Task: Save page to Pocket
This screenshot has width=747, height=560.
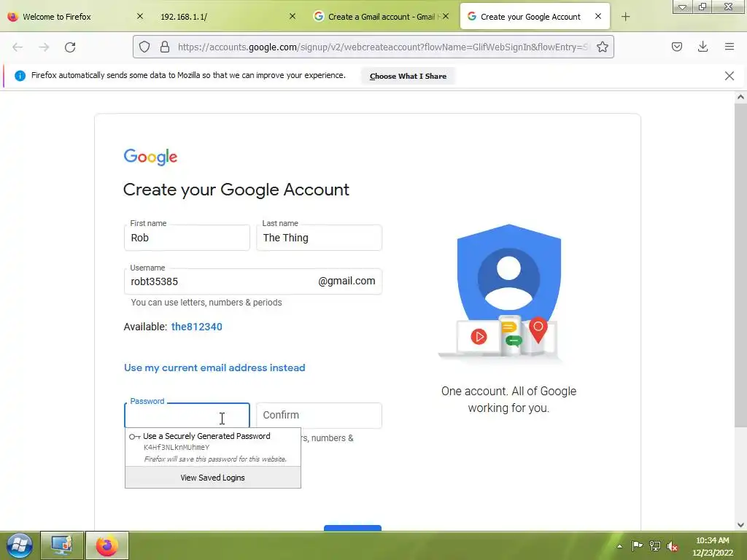Action: [676, 47]
